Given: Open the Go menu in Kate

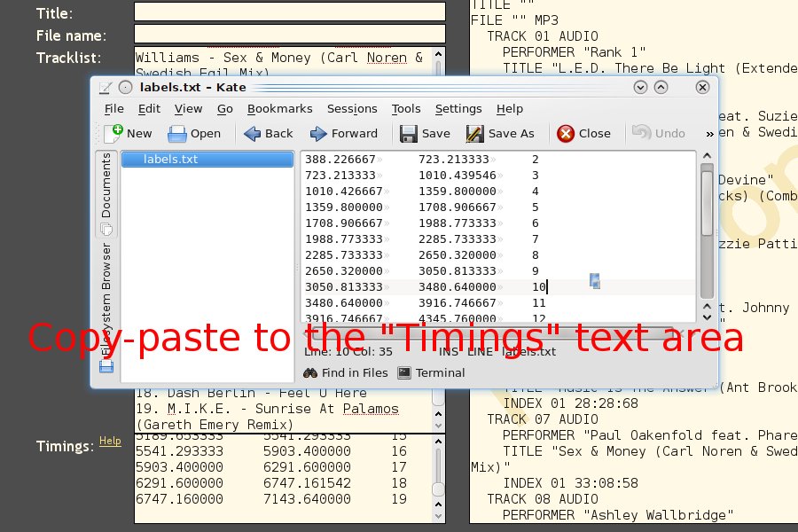Looking at the screenshot, I should point(225,109).
